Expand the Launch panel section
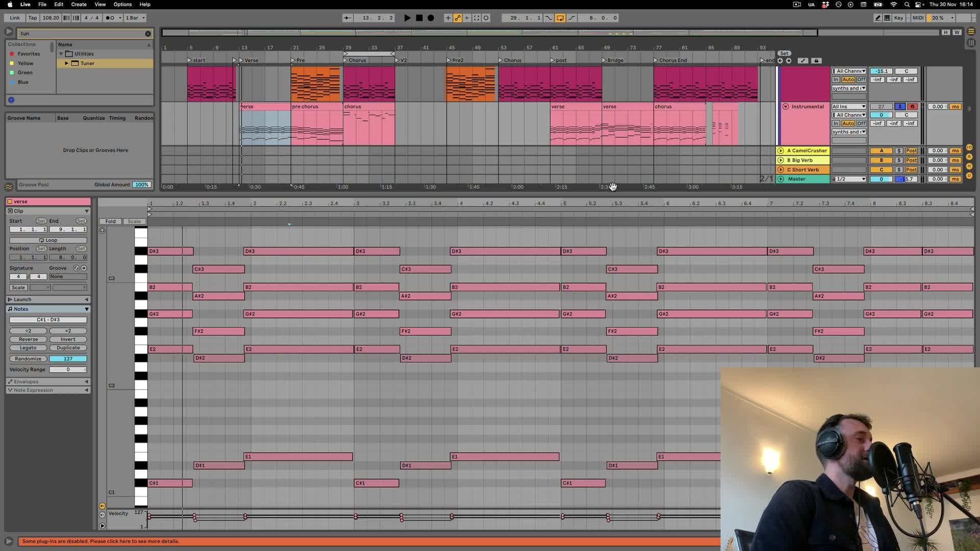Viewport: 980px width, 551px height. 86,299
